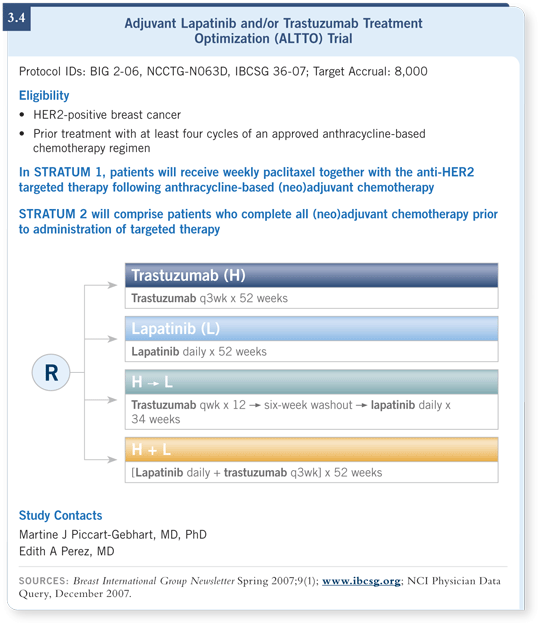Click the six-week washout description box
The image size is (540, 625).
[x=311, y=412]
